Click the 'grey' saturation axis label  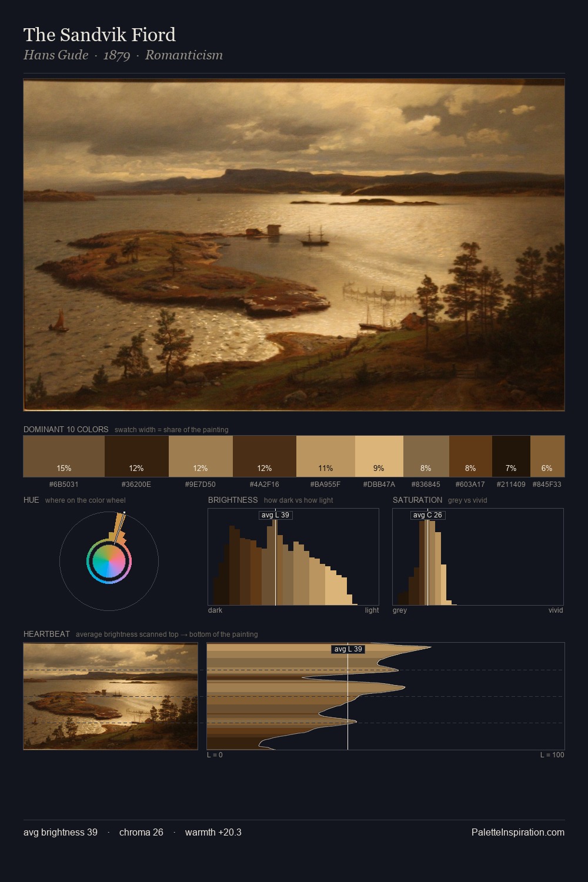[400, 610]
